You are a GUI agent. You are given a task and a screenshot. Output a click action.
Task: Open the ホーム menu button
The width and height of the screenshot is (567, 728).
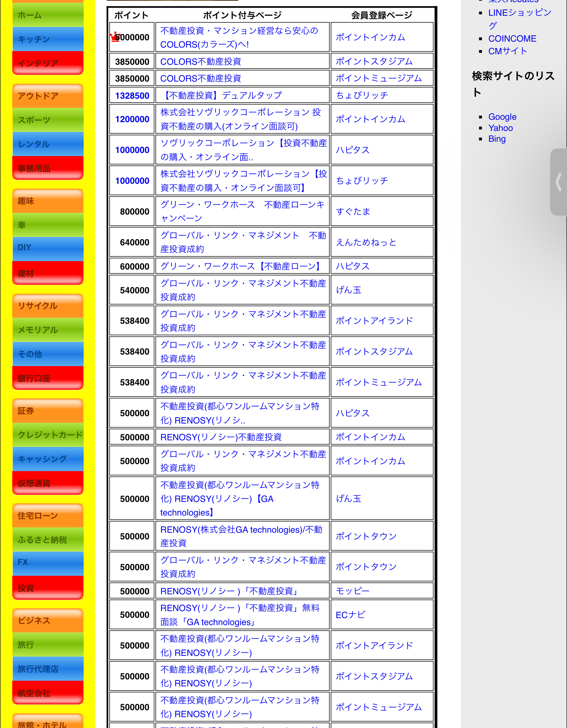click(x=48, y=15)
